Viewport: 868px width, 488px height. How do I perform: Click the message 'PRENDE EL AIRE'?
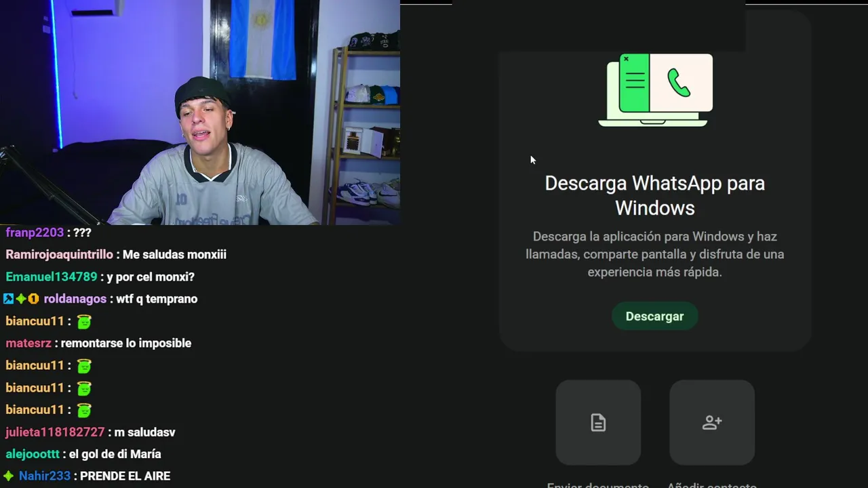[x=125, y=476]
